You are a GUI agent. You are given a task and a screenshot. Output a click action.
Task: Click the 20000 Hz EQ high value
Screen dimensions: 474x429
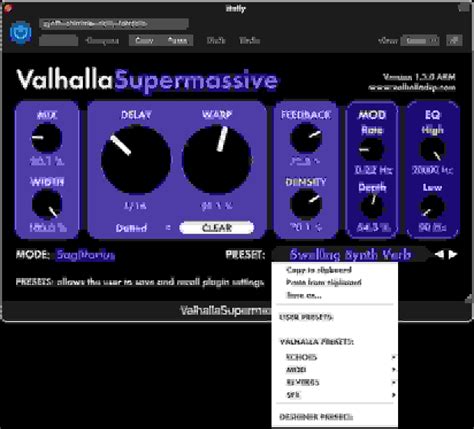(432, 170)
